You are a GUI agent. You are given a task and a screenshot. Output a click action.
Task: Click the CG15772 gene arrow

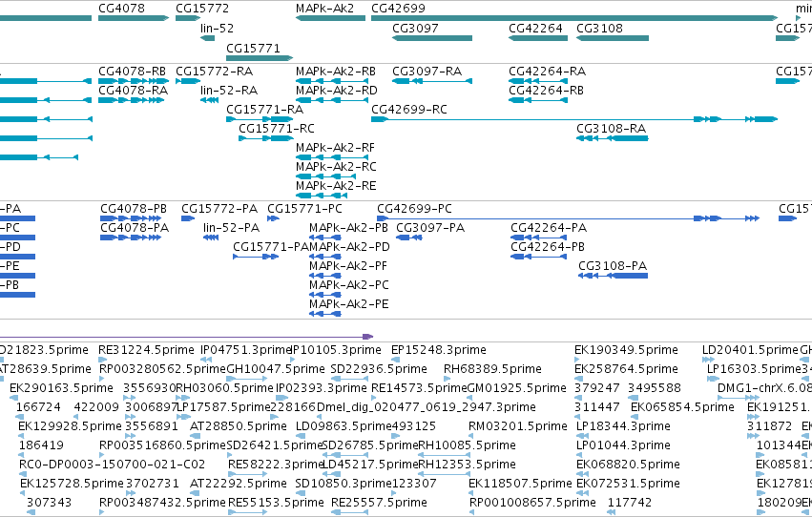[x=188, y=18]
